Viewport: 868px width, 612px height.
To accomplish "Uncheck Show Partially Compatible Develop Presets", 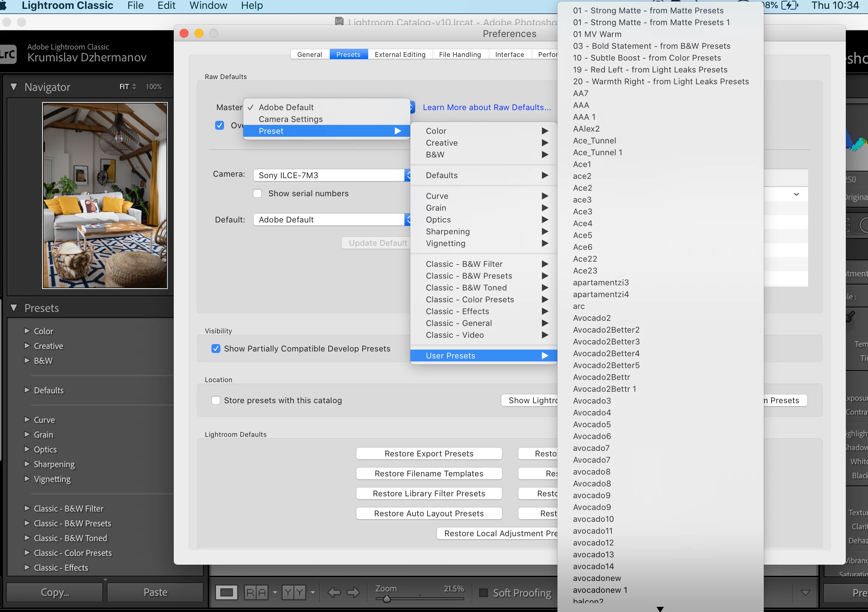I will pyautogui.click(x=216, y=348).
